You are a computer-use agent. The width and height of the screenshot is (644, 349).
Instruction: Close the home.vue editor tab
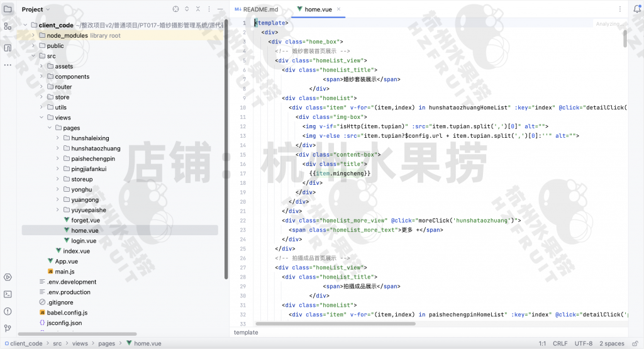[338, 9]
